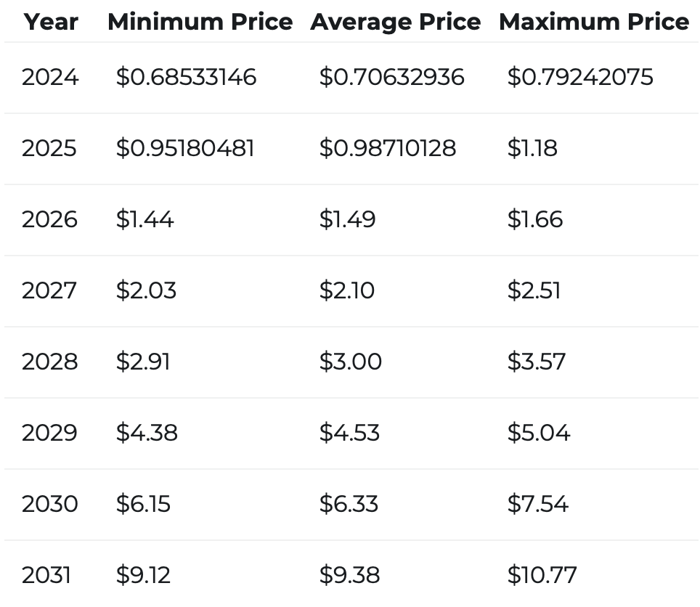Click the $2.51 maximum price value

(x=534, y=290)
